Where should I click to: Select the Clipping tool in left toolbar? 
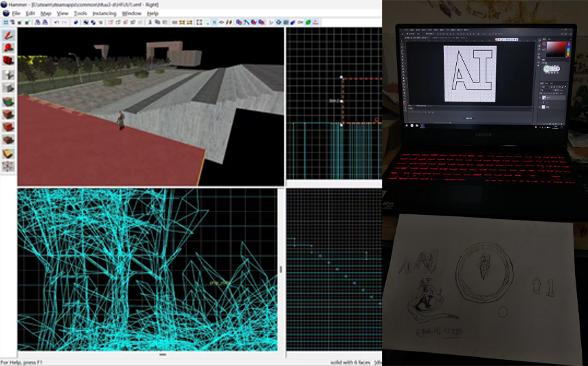(x=9, y=152)
